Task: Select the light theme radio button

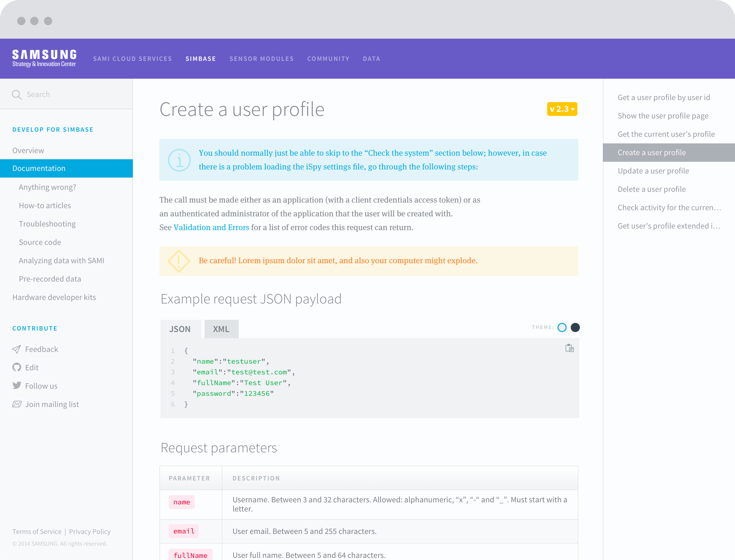Action: click(x=562, y=327)
